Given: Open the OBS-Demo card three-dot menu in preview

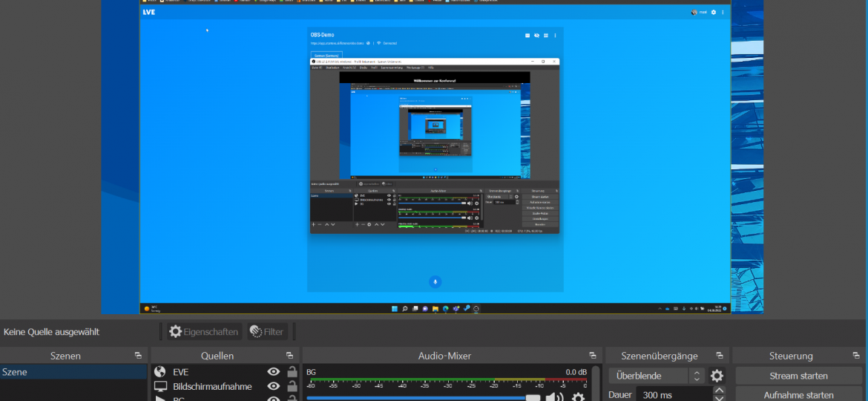Looking at the screenshot, I should [x=555, y=36].
